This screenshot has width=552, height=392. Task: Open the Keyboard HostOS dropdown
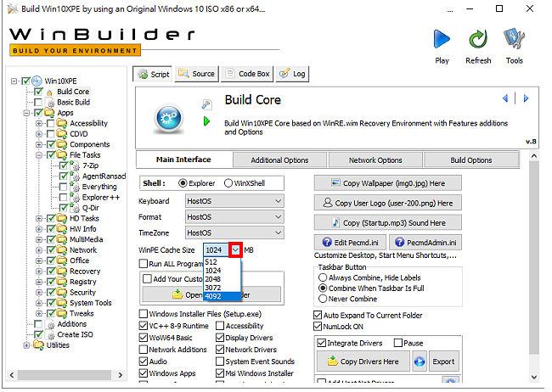(x=234, y=201)
